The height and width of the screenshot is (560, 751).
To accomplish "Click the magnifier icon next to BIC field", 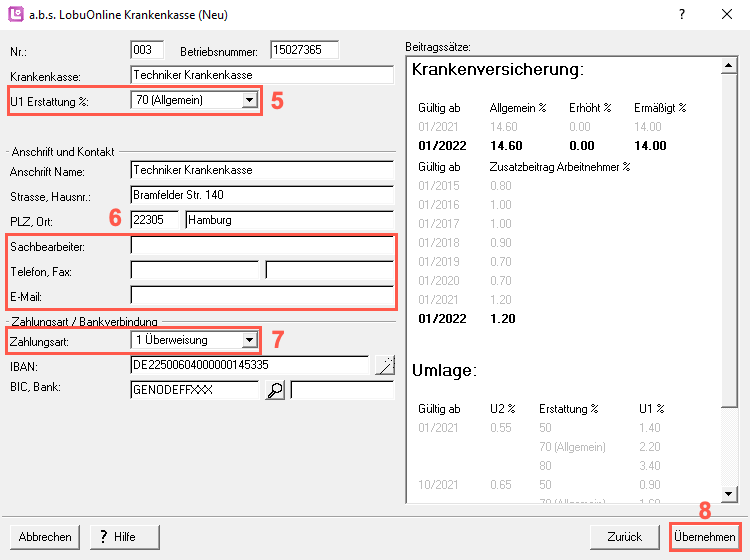I will [x=275, y=391].
